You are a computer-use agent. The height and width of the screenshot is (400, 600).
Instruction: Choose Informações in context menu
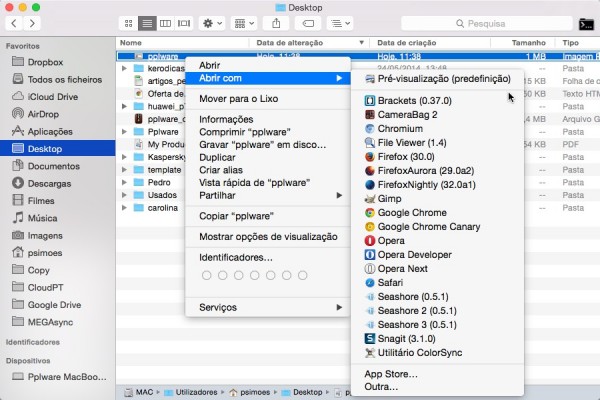[x=267, y=119]
